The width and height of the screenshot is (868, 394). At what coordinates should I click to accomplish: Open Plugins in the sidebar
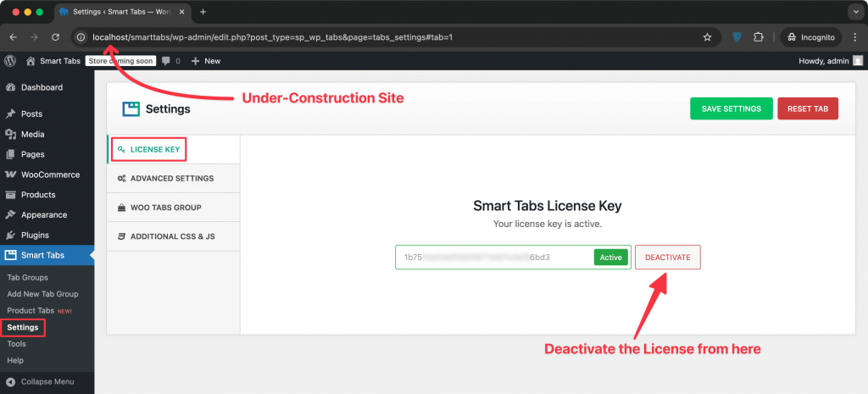pos(47,236)
